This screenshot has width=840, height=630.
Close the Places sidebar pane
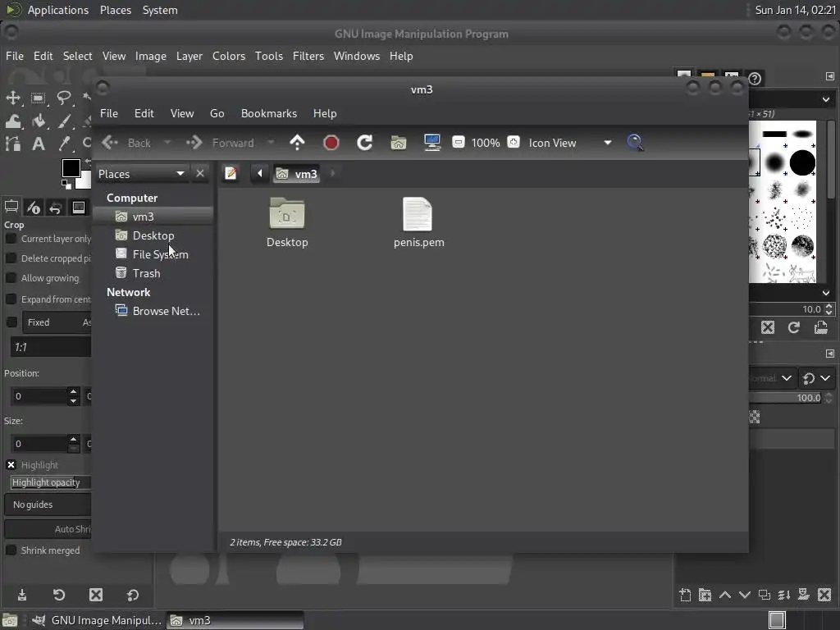pyautogui.click(x=200, y=174)
